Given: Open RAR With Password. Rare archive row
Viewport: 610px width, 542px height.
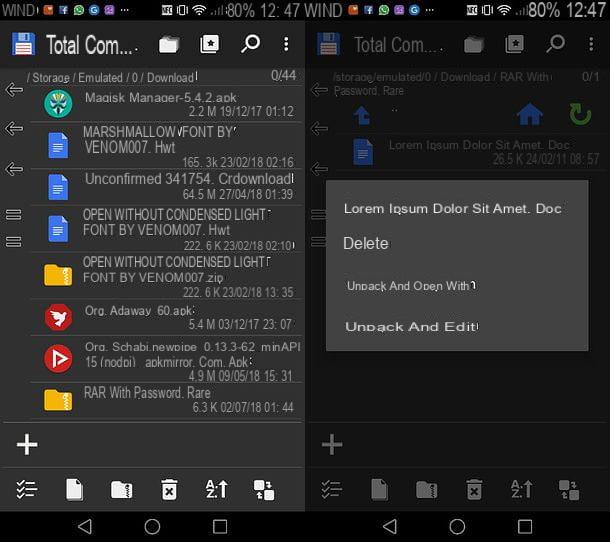Looking at the screenshot, I should 167,400.
